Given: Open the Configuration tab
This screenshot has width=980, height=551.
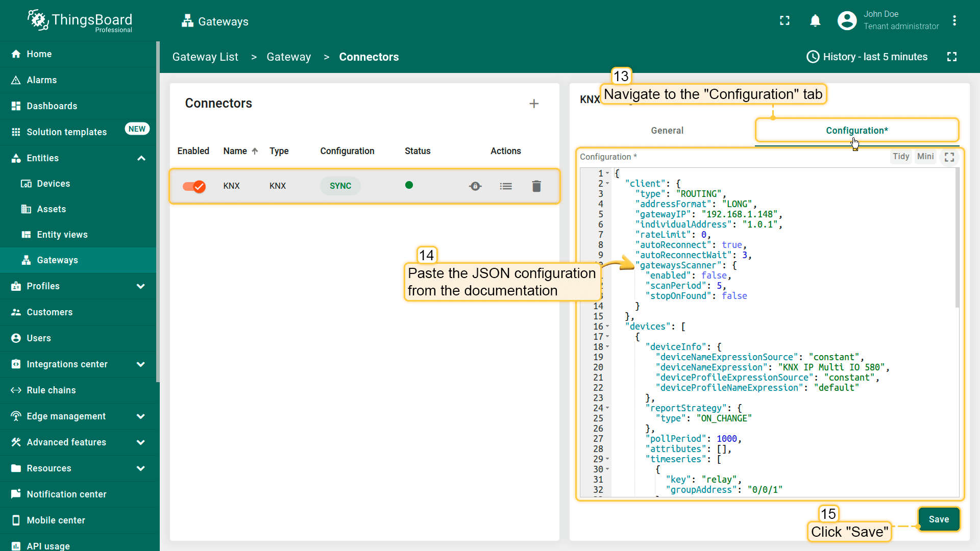Looking at the screenshot, I should (x=856, y=131).
